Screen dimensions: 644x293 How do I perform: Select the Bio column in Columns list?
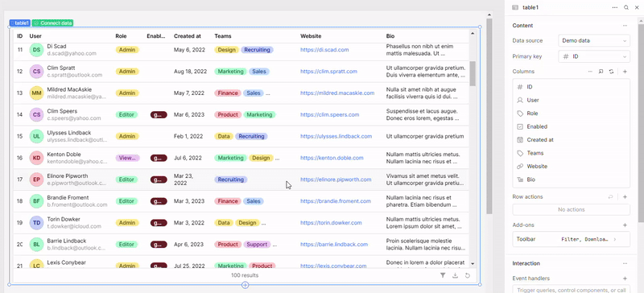[x=572, y=180]
